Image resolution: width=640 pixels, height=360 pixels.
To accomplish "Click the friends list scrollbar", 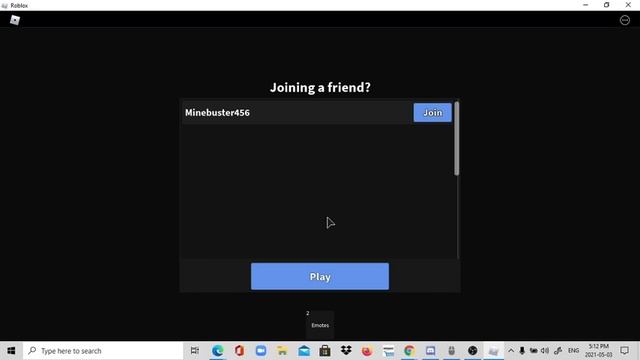I will point(456,139).
